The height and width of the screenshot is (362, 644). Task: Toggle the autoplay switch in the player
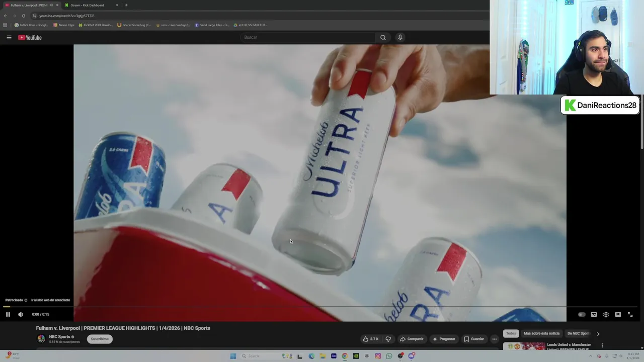pos(582,314)
